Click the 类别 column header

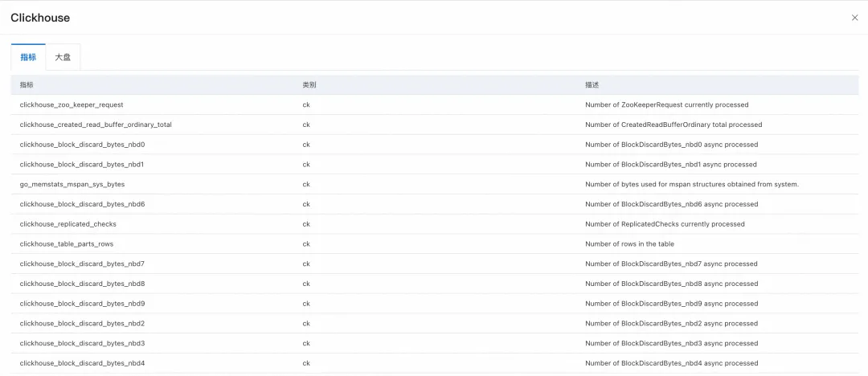click(309, 84)
